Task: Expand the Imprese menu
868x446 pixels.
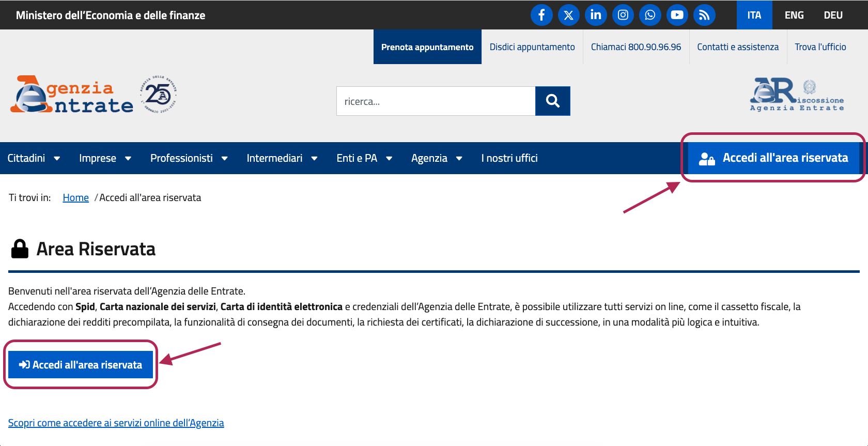Action: (x=105, y=158)
